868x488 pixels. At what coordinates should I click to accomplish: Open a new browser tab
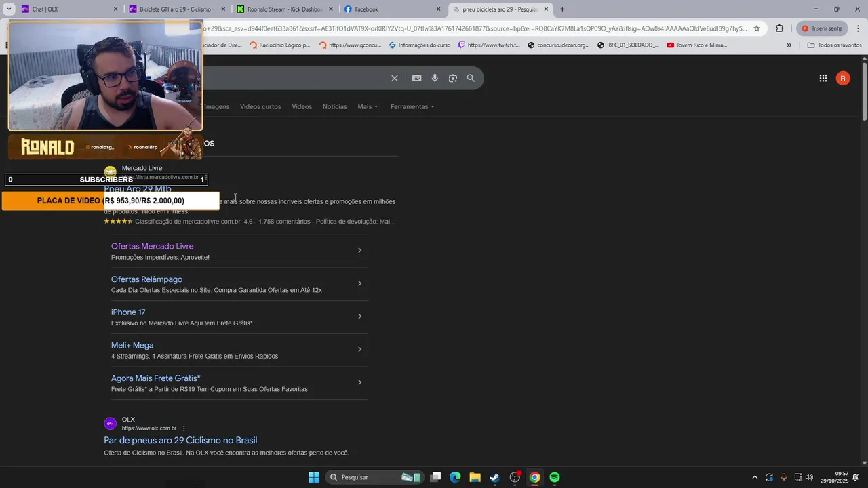(562, 9)
